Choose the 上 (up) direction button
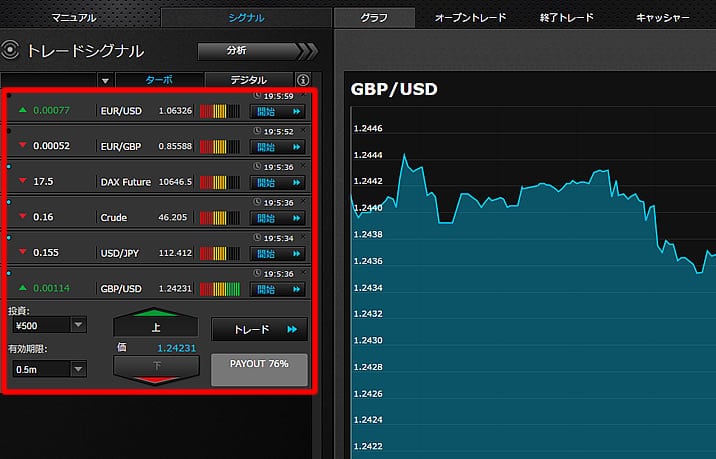716x459 pixels. point(156,322)
